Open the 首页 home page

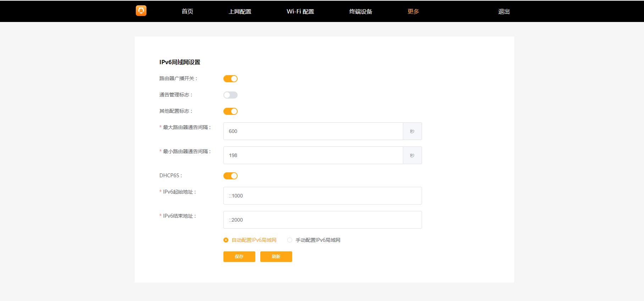tap(187, 11)
